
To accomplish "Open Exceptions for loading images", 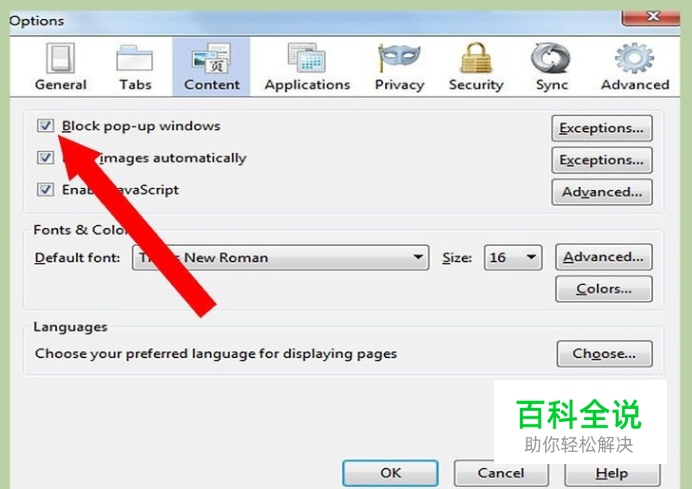I will click(x=602, y=160).
